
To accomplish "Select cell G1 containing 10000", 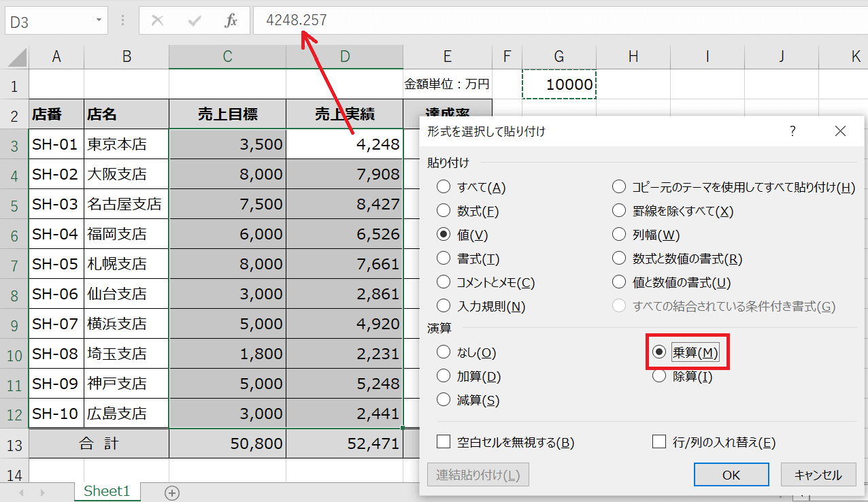I will pyautogui.click(x=559, y=85).
